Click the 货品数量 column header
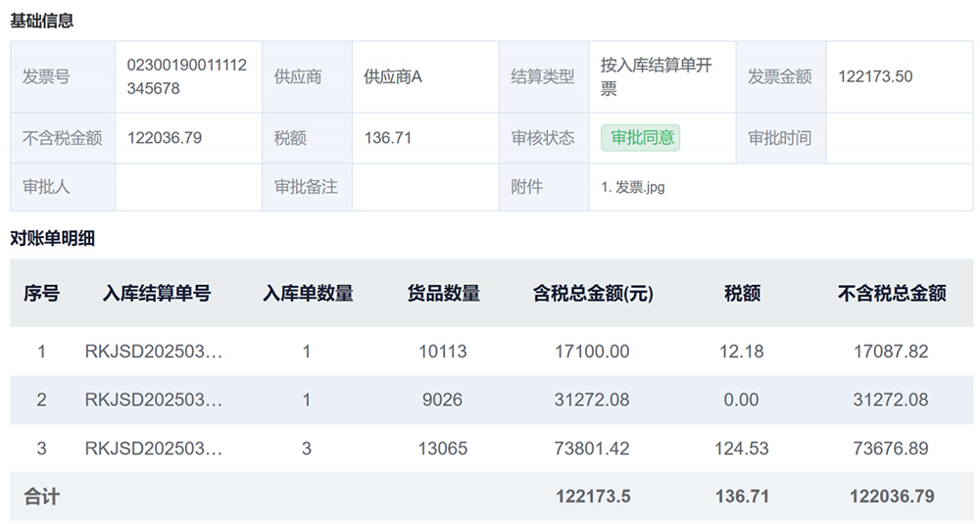The width and height of the screenshot is (980, 524). tap(444, 294)
